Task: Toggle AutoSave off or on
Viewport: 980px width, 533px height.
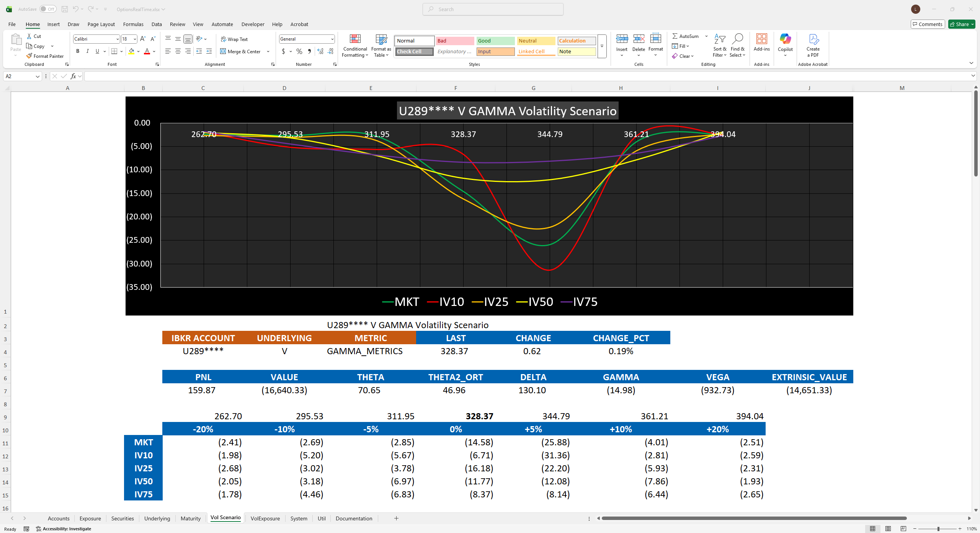Action: [47, 9]
